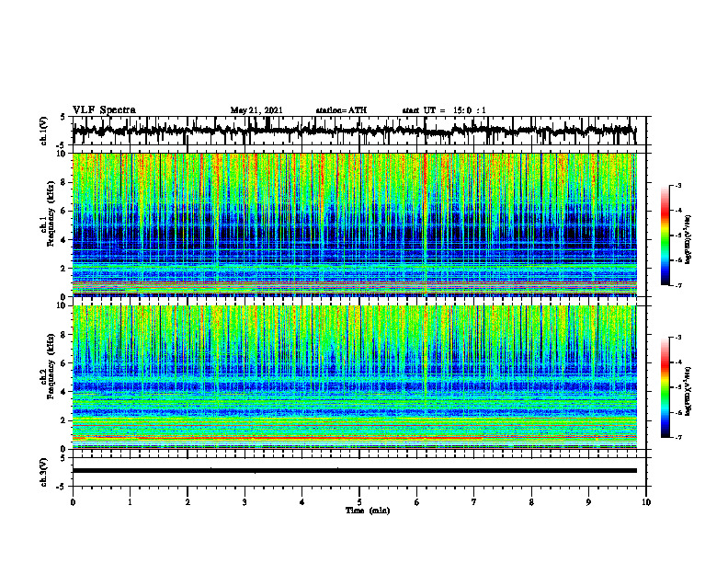The width and height of the screenshot is (728, 563).
Task: Click the '9' minute tick label
Action: [588, 502]
